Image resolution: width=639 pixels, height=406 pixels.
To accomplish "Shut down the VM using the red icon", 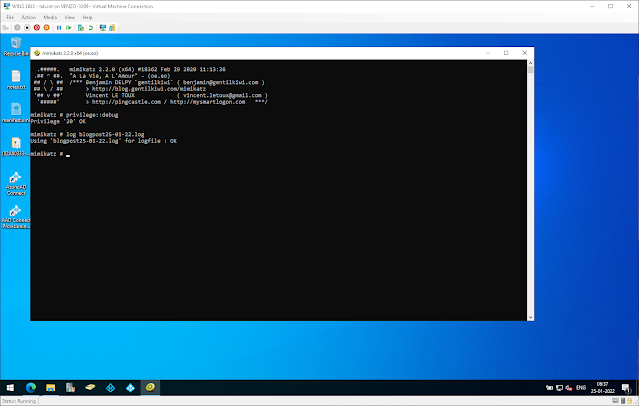I will coord(37,28).
